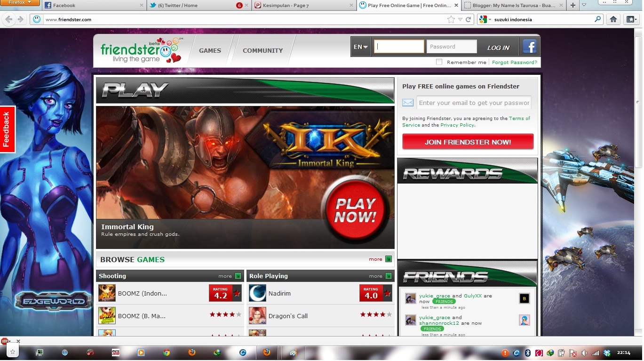Click yukie_grace avatar in first friends entry

point(411,298)
